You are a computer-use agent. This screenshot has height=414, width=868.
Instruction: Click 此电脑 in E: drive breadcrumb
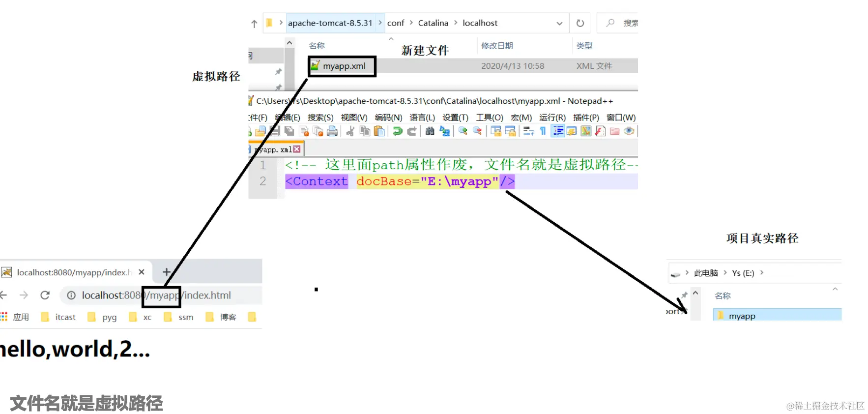pos(706,273)
